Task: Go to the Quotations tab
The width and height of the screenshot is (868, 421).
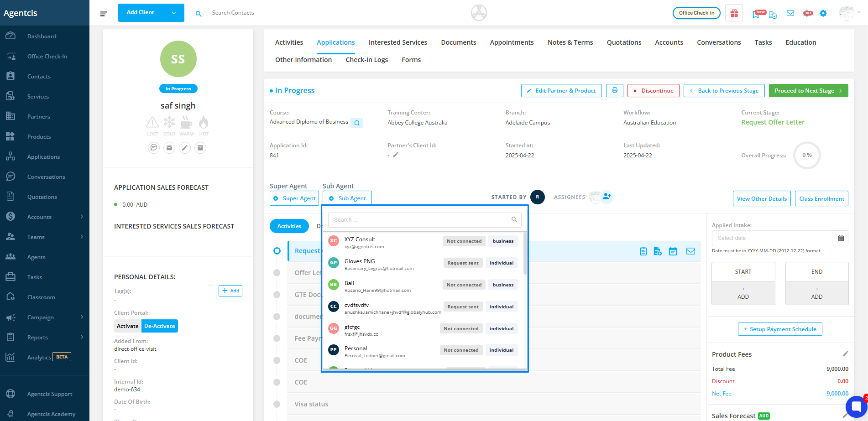Action: point(624,42)
